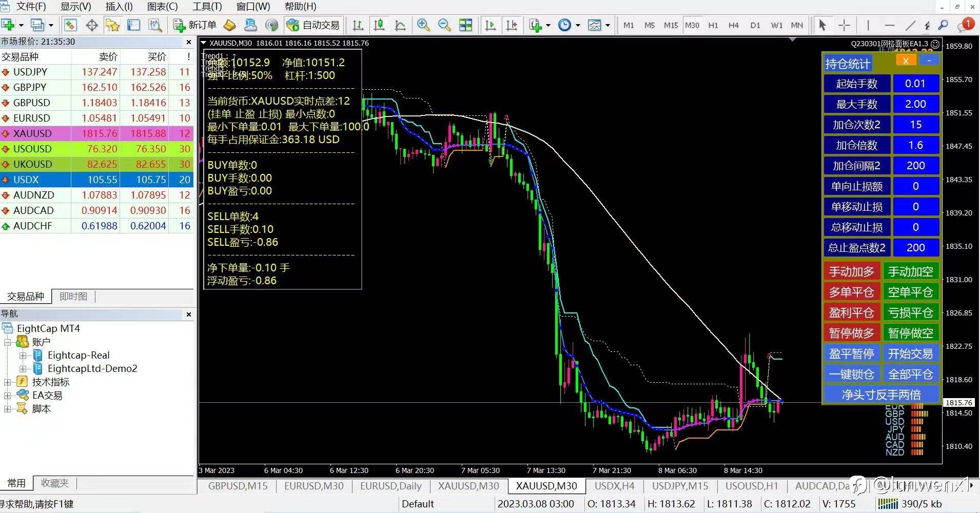Image resolution: width=980 pixels, height=513 pixels.
Task: Click the 加仓倍数 value field 1.6
Action: tap(916, 145)
